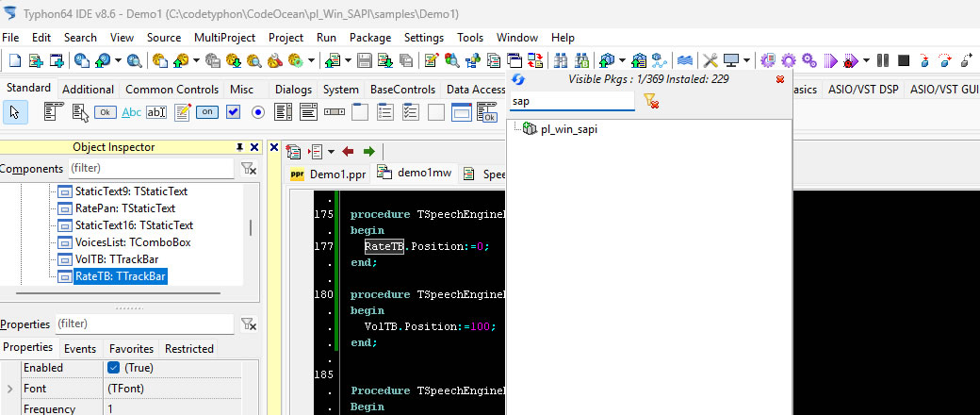
Task: Open dropdown next to blue globe open icon
Action: click(x=118, y=61)
